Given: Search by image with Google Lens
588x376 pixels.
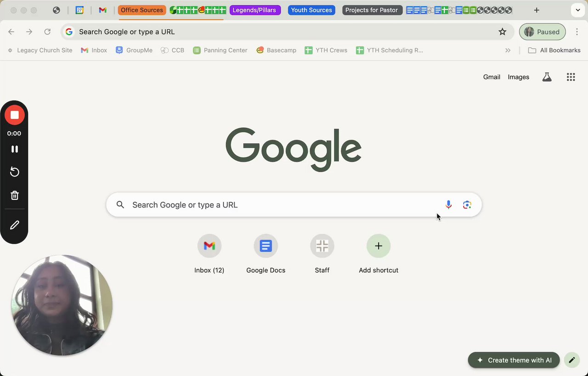Looking at the screenshot, I should (x=467, y=205).
